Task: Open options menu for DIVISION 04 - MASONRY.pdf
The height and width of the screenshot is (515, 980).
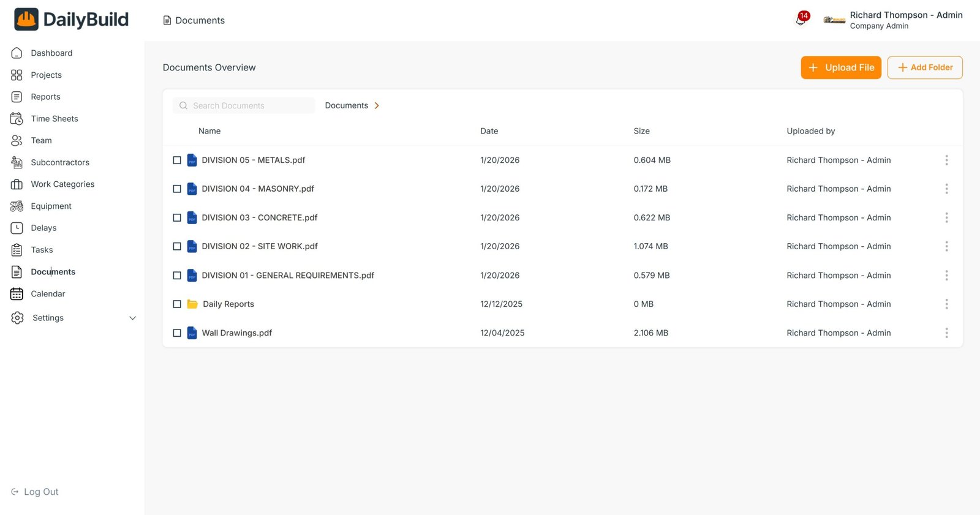Action: pos(946,189)
